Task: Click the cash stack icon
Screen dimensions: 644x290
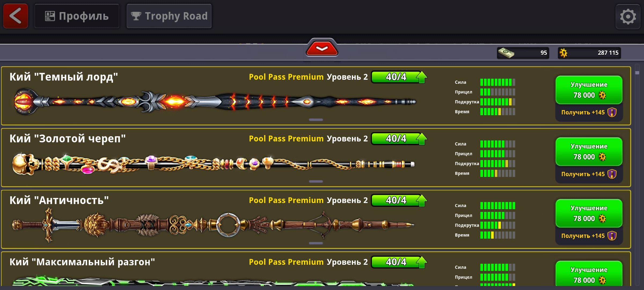Action: click(x=506, y=53)
